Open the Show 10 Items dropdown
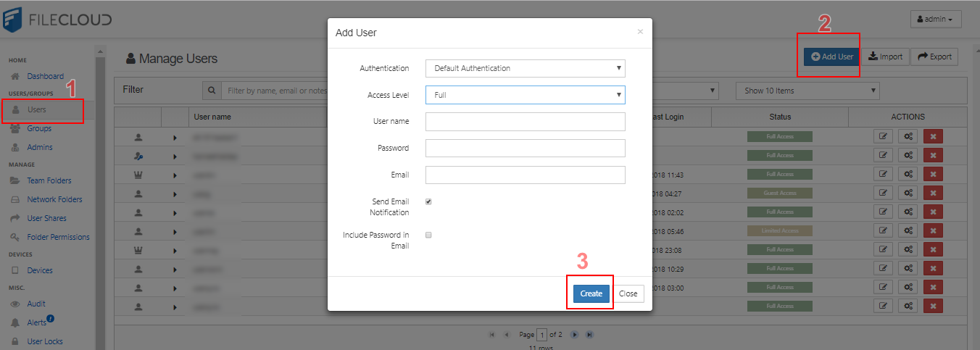This screenshot has height=350, width=980. click(807, 91)
